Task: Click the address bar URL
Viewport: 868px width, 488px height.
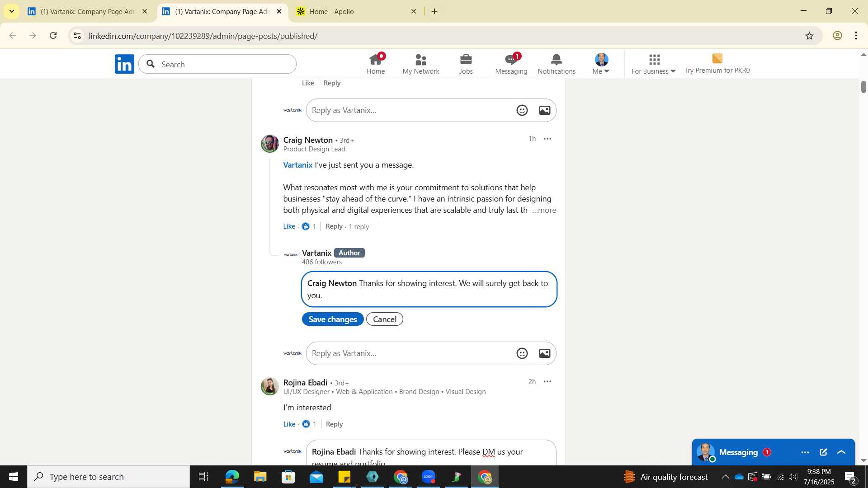Action: tap(203, 36)
